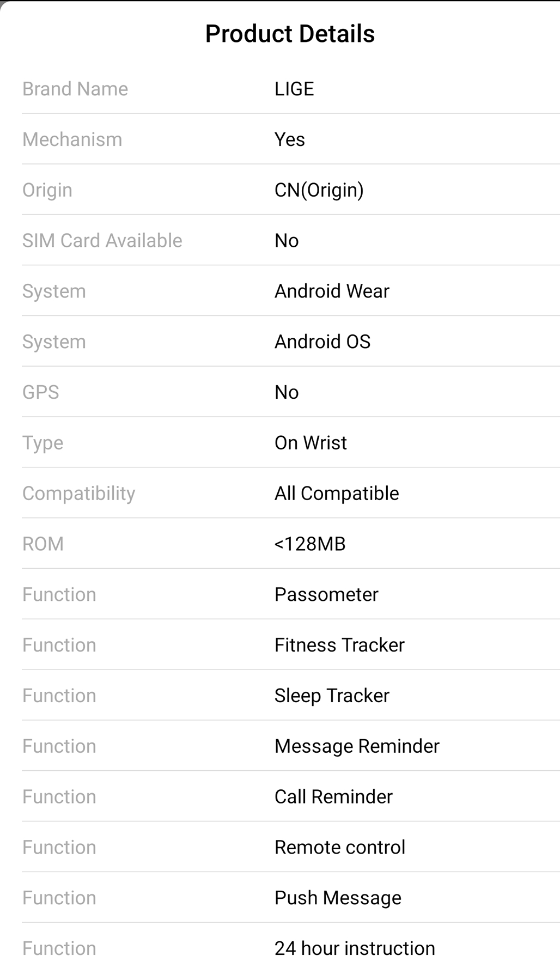The width and height of the screenshot is (560, 962).
Task: Tap the Mechanism row label
Action: coord(72,139)
